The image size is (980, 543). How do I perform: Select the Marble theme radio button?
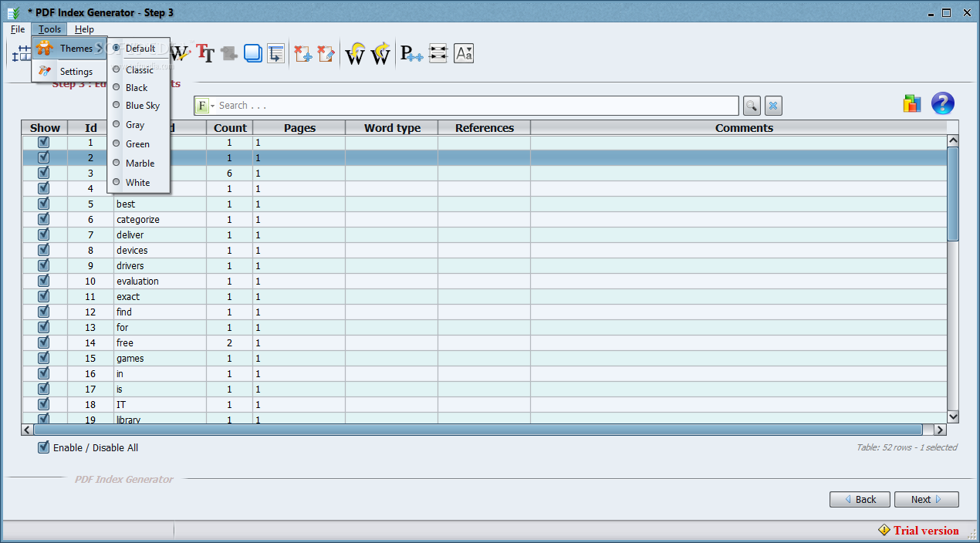(x=117, y=163)
